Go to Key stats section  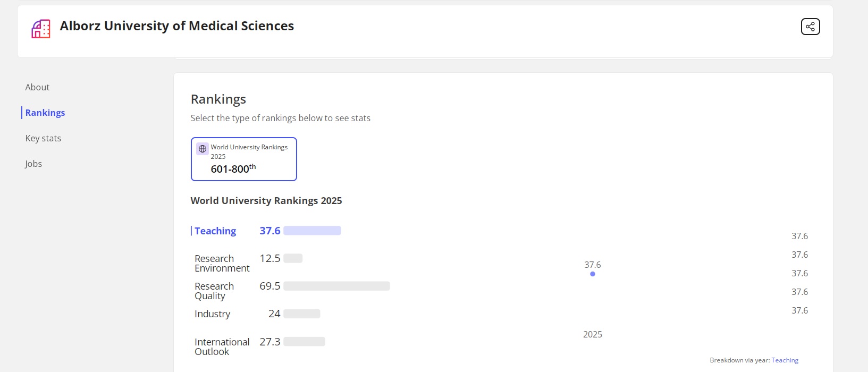coord(43,138)
